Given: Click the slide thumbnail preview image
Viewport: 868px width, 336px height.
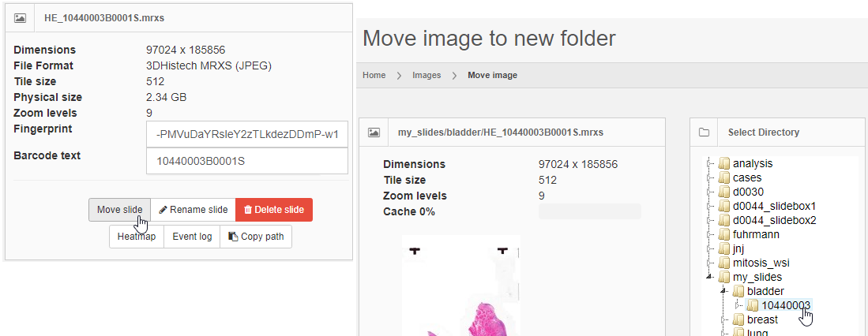Looking at the screenshot, I should coord(460,284).
